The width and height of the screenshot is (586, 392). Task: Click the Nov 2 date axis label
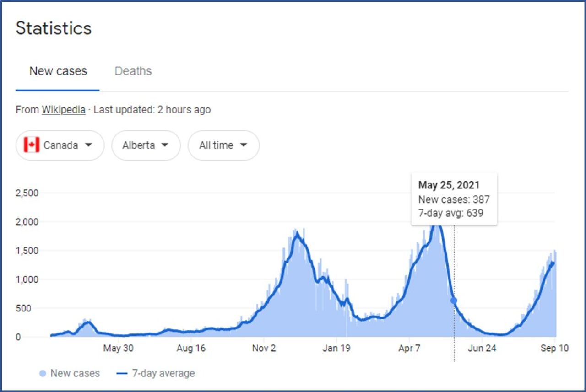[x=264, y=349]
